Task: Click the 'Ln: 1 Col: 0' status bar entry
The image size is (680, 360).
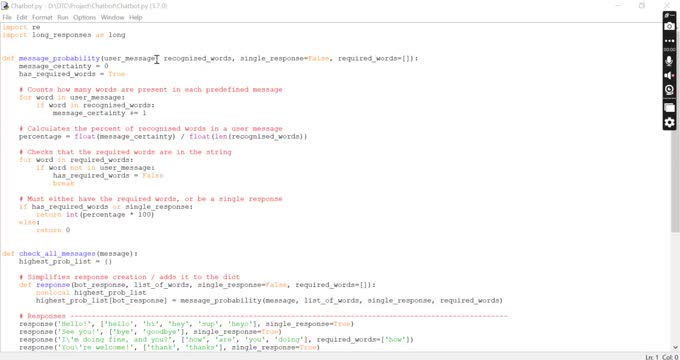Action: [661, 357]
